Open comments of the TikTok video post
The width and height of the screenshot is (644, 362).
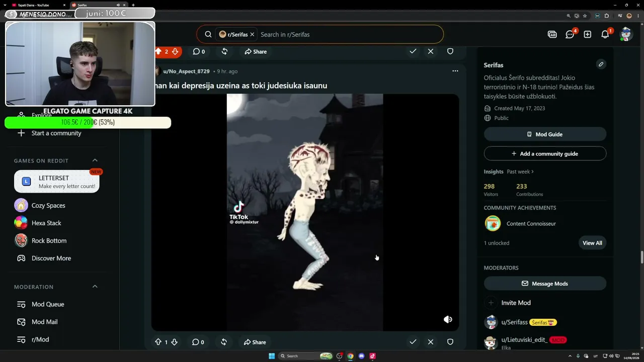(198, 342)
